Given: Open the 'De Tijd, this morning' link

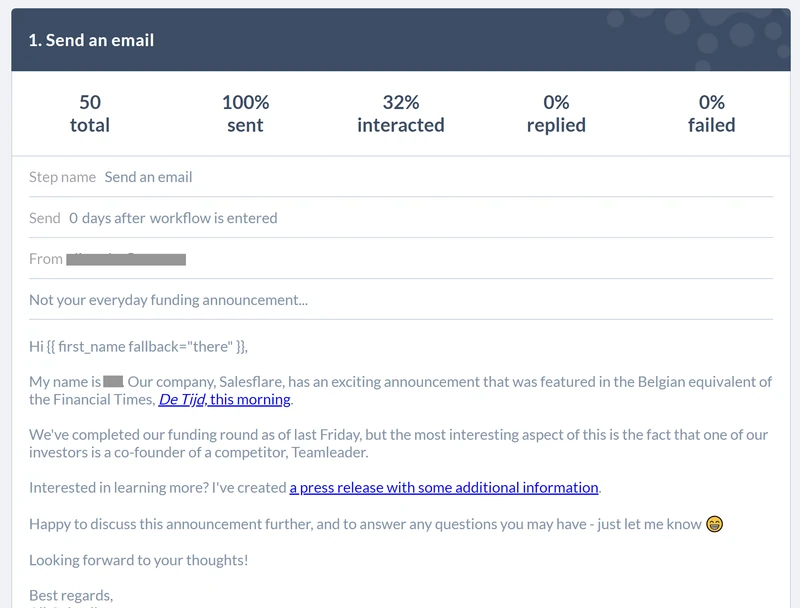Looking at the screenshot, I should pos(224,399).
